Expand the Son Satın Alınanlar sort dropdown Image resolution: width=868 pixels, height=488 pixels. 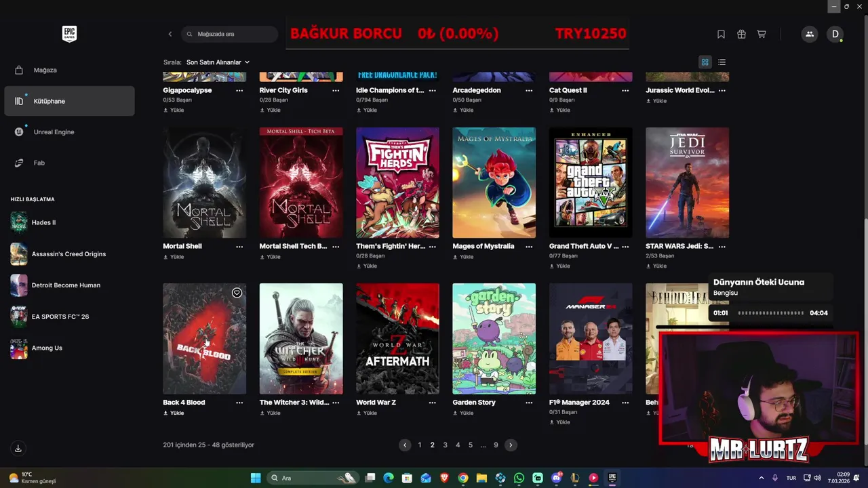pyautogui.click(x=218, y=62)
